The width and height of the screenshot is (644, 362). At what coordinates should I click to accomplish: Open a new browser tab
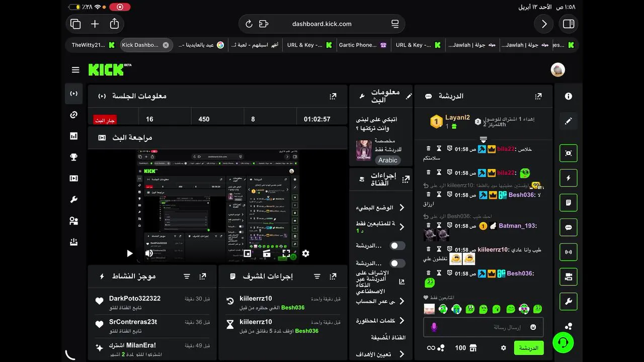(95, 24)
